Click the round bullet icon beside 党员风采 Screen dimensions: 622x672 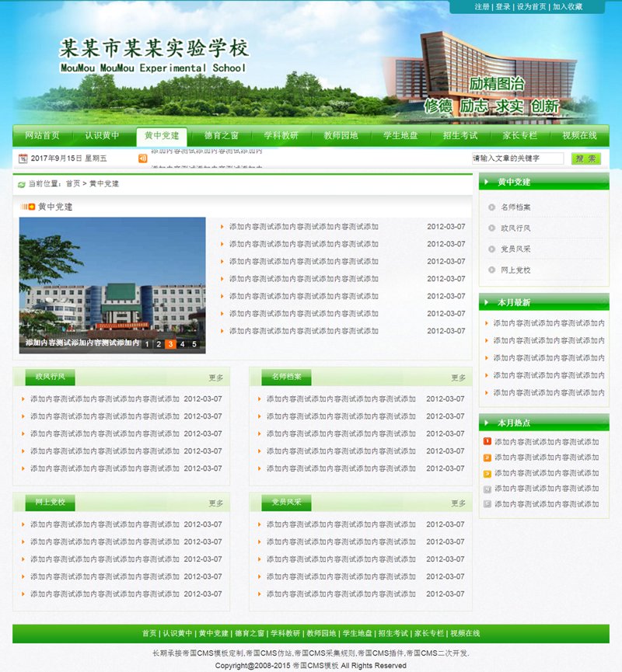[x=491, y=249]
